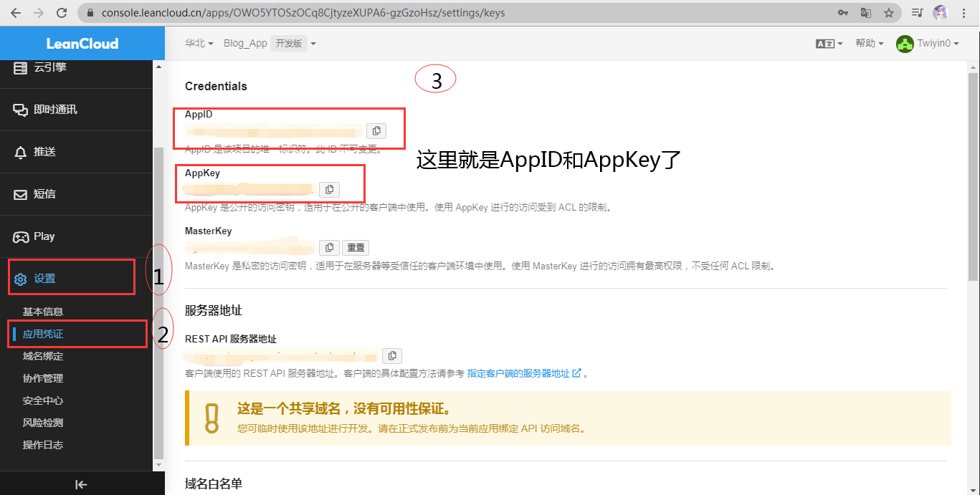Collapse the left sidebar
This screenshot has width=980, height=495.
(x=82, y=484)
